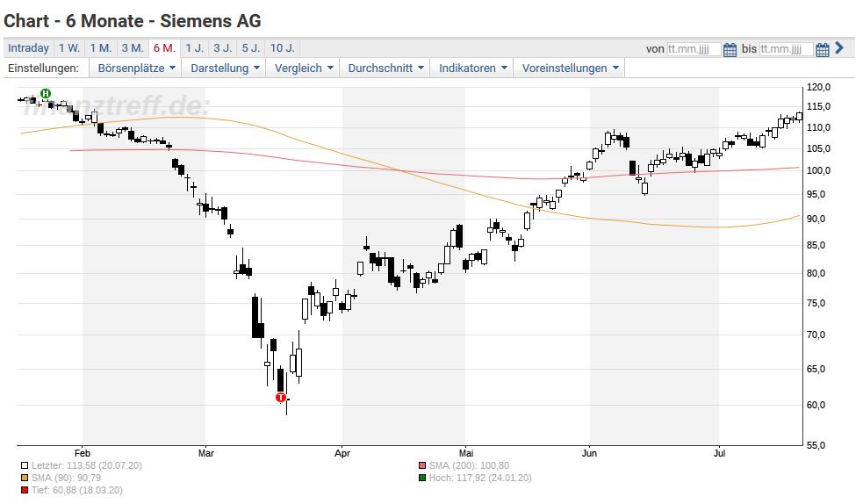Open calendar picker for 'von' date
This screenshot has width=863, height=504.
click(x=730, y=49)
